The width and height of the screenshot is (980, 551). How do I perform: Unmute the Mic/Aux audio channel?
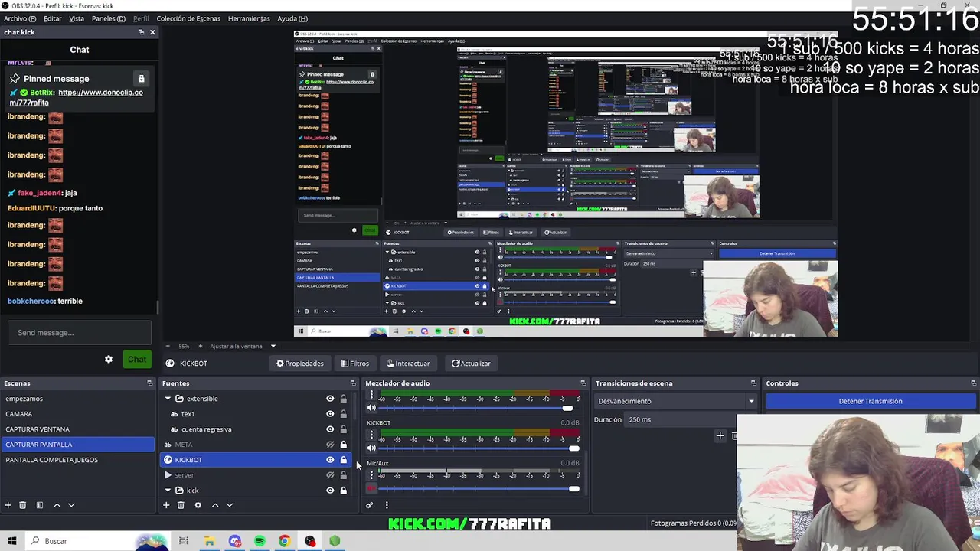tap(372, 488)
